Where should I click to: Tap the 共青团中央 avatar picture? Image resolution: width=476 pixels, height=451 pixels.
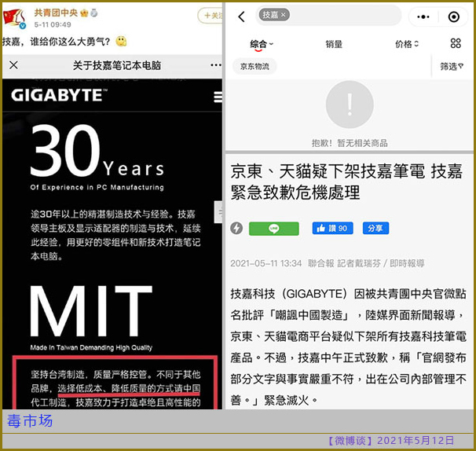14,18
